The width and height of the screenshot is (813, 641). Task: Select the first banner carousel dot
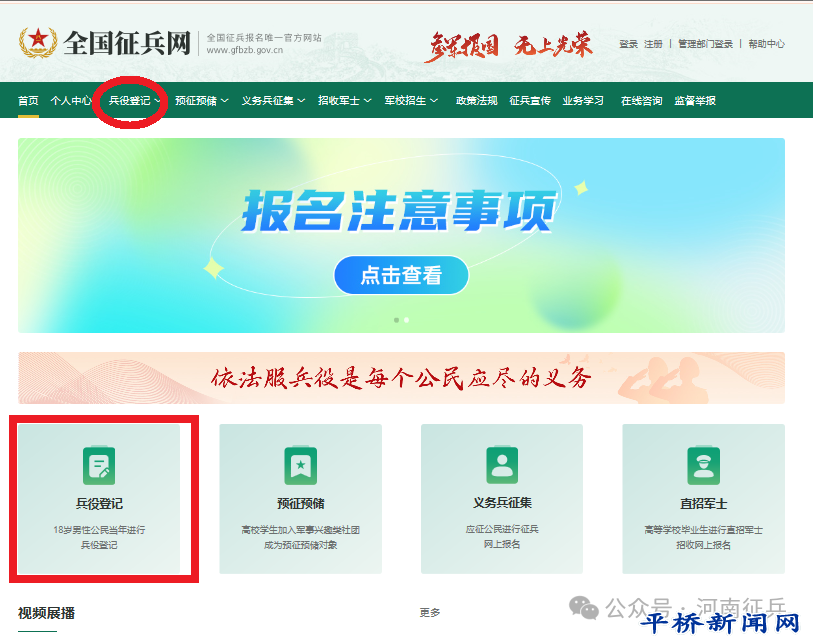396,320
